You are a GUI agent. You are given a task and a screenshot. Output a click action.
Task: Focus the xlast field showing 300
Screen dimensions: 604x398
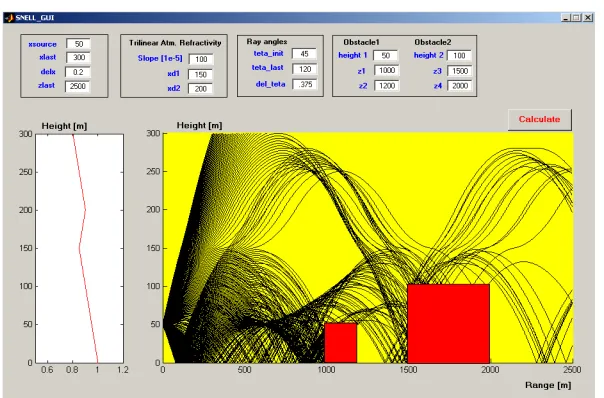pyautogui.click(x=78, y=57)
